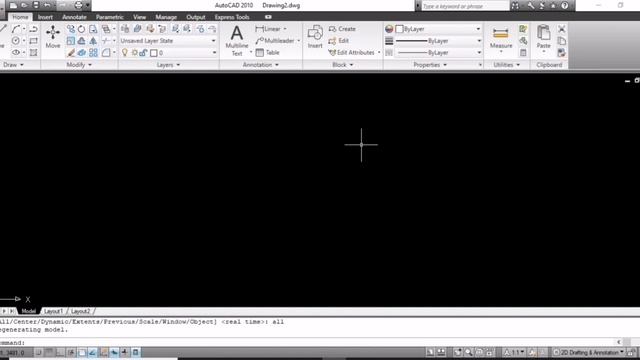Click the Measure tool

[501, 38]
